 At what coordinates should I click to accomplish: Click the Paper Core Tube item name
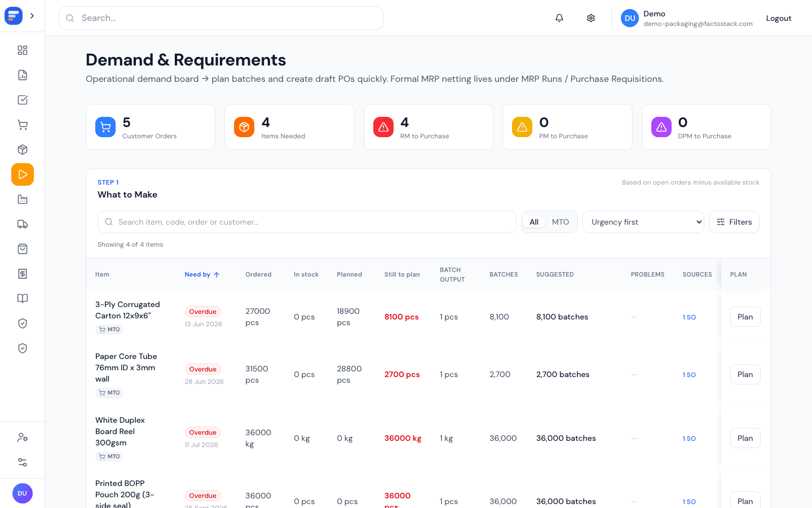pos(126,367)
